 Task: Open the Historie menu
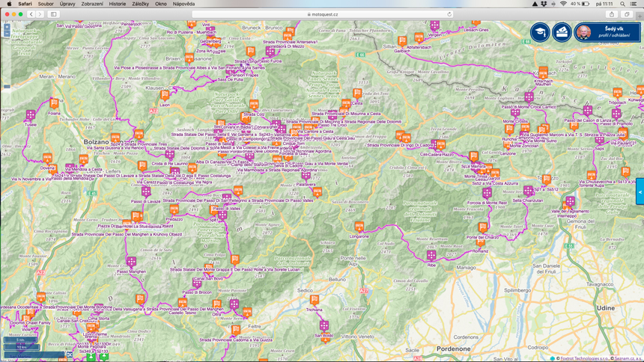pos(118,4)
